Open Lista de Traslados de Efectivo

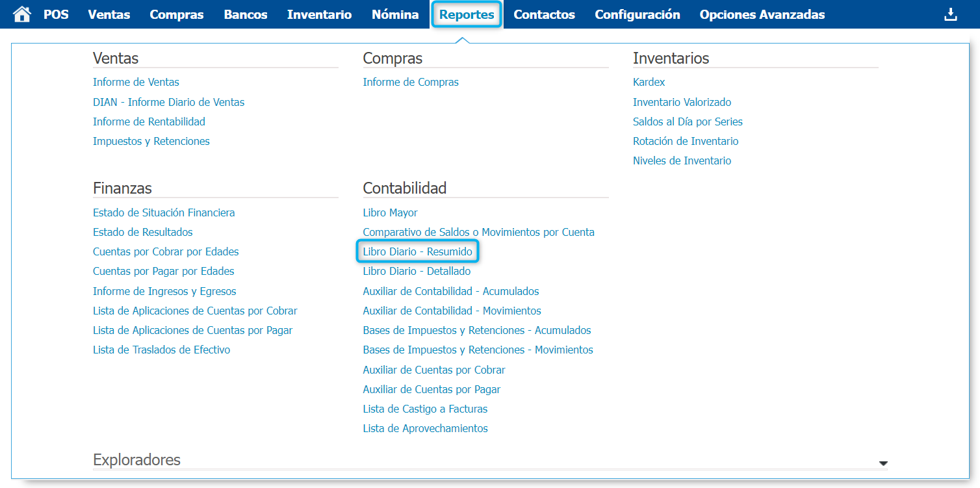tap(161, 350)
